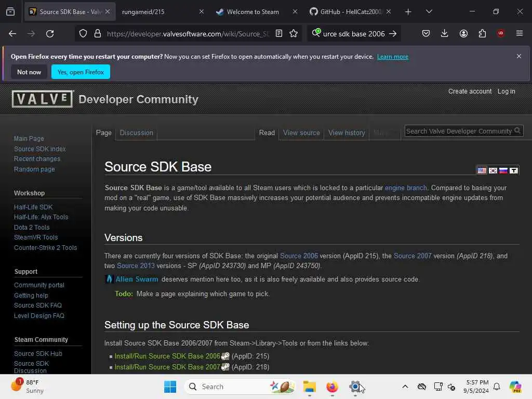
Task: Open the Source 2007 link
Action: tap(412, 256)
